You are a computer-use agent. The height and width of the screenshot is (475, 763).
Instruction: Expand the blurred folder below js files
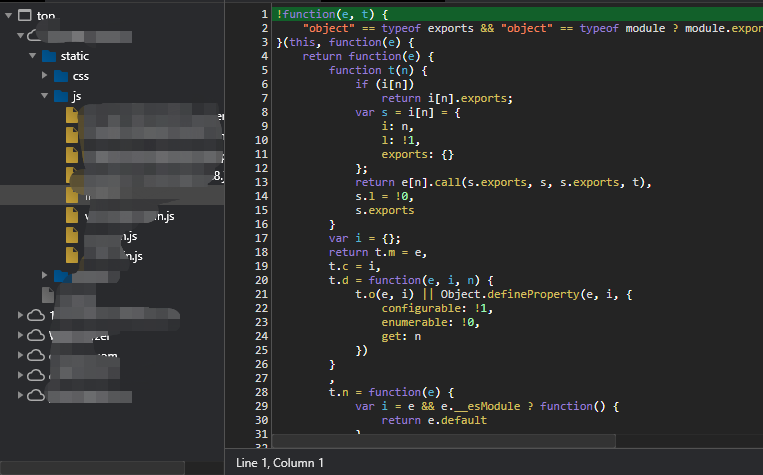(45, 275)
